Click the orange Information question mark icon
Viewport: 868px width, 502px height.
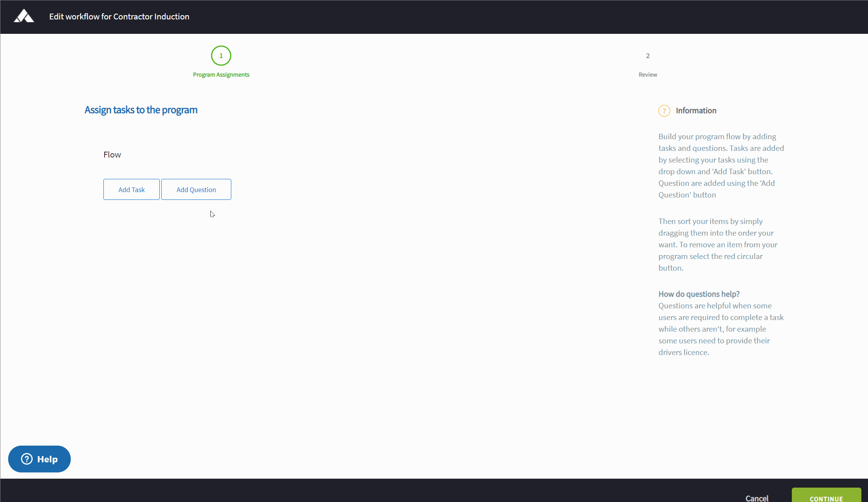664,111
